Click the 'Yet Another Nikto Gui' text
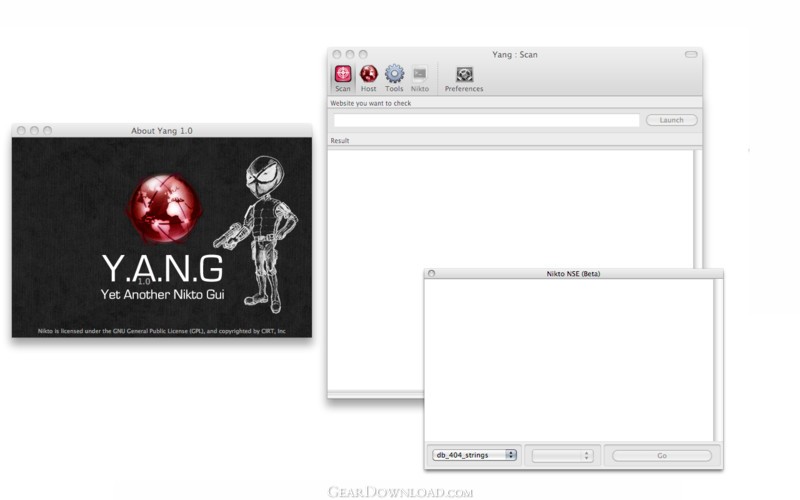Screen dimensions: 800x500 162,294
